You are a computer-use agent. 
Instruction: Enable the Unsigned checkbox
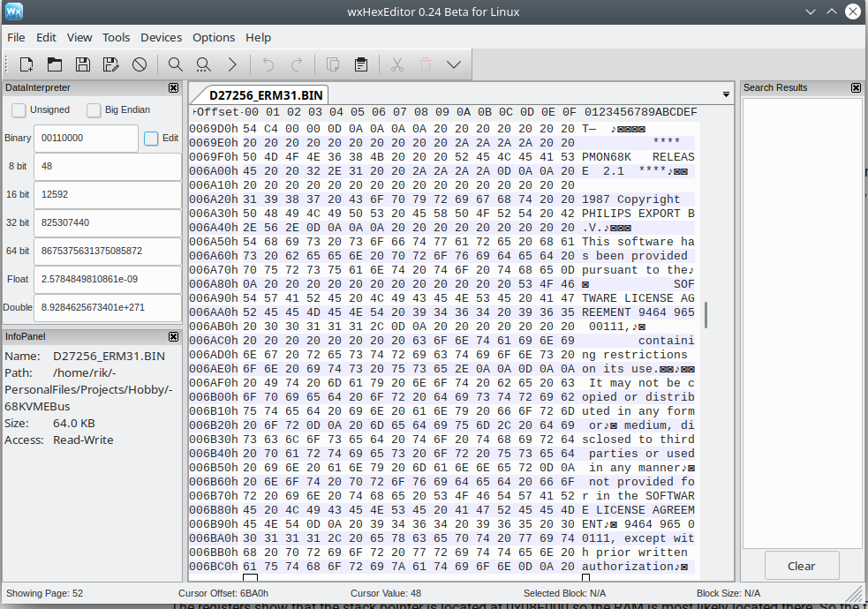point(19,110)
